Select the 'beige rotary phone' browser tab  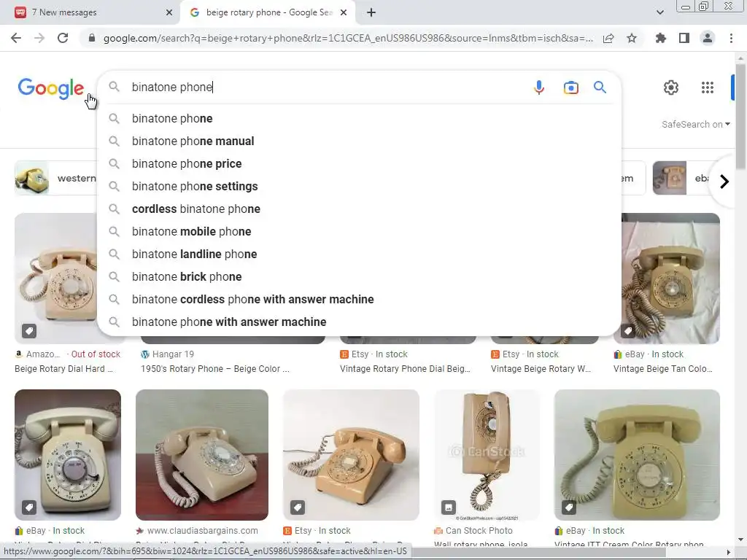click(x=267, y=12)
